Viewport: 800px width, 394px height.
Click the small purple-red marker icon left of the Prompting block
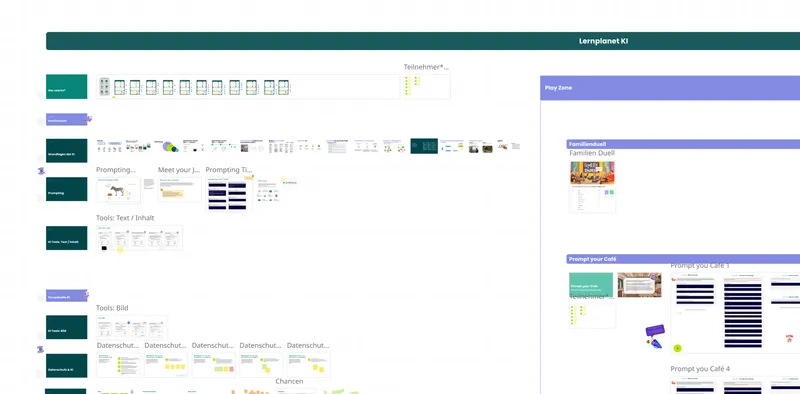click(x=41, y=171)
